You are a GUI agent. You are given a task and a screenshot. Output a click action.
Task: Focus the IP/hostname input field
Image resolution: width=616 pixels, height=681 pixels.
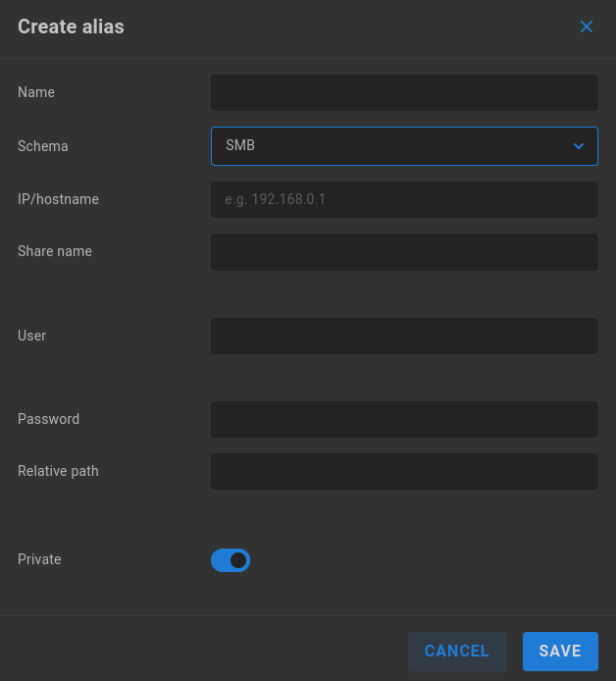404,199
